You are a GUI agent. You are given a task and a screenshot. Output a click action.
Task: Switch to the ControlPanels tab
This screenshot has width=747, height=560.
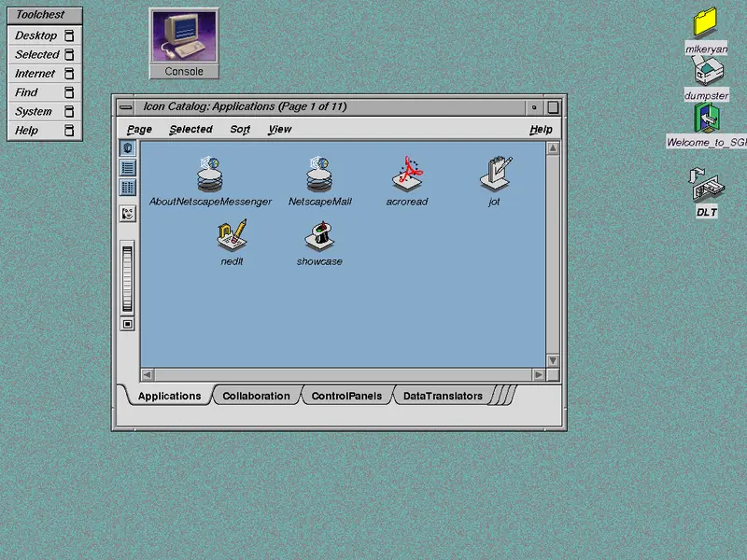(x=346, y=396)
